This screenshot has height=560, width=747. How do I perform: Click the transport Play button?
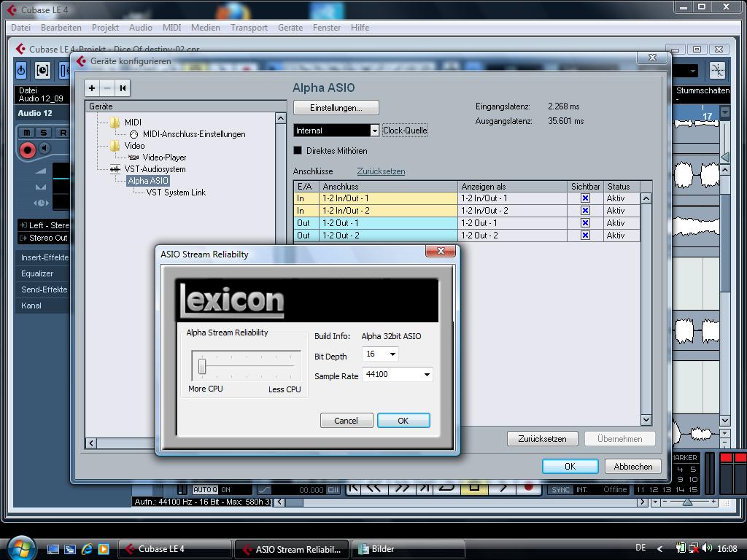pos(502,489)
